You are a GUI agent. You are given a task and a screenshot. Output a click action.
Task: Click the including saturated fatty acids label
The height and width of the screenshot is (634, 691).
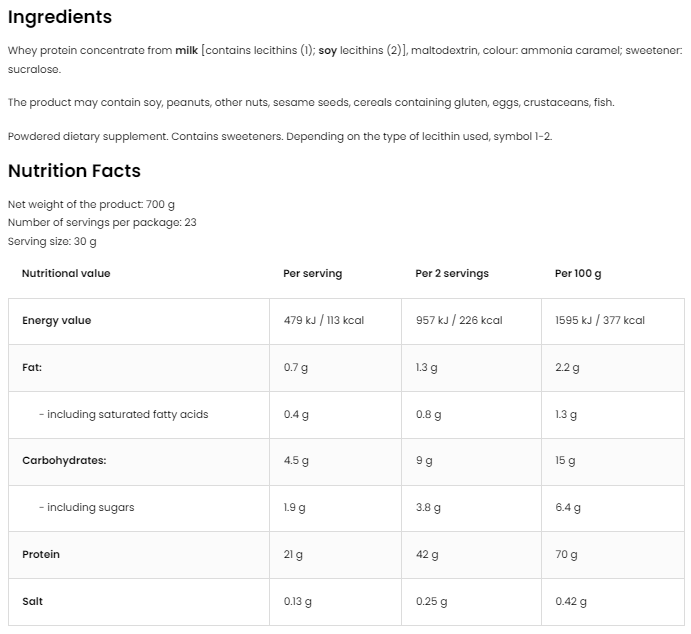pyautogui.click(x=123, y=414)
